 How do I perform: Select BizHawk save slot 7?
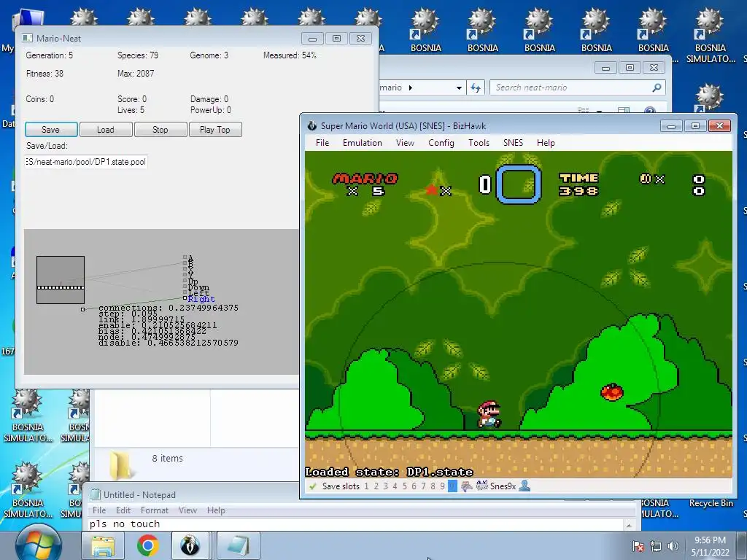point(423,486)
